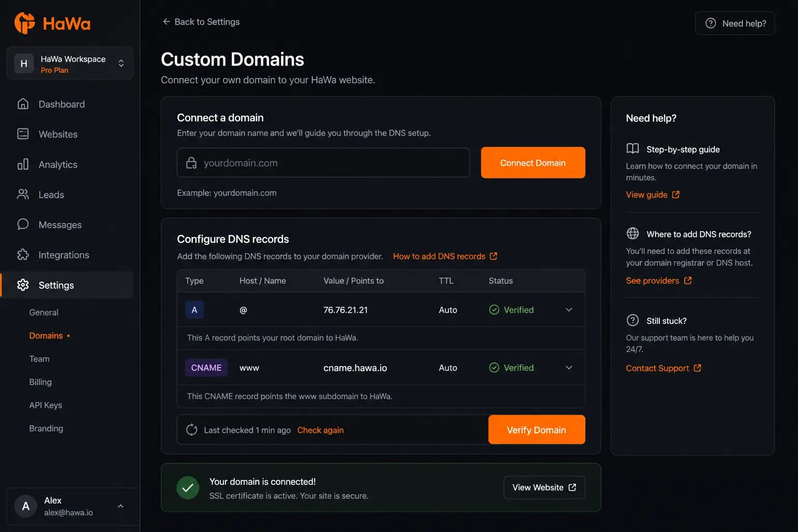This screenshot has height=532, width=798.
Task: Click the yourdomain.com input field
Action: [x=323, y=163]
